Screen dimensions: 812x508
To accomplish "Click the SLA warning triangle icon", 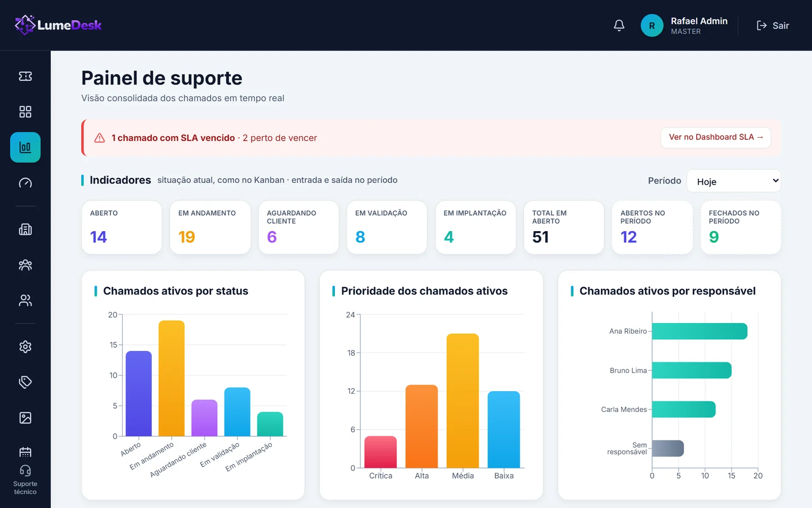I will (x=99, y=138).
